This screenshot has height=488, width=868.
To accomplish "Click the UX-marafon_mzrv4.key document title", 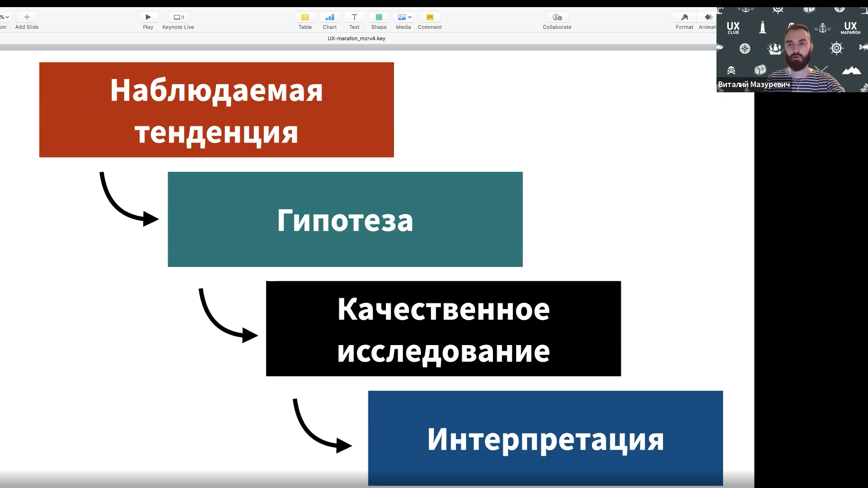I will coord(356,38).
